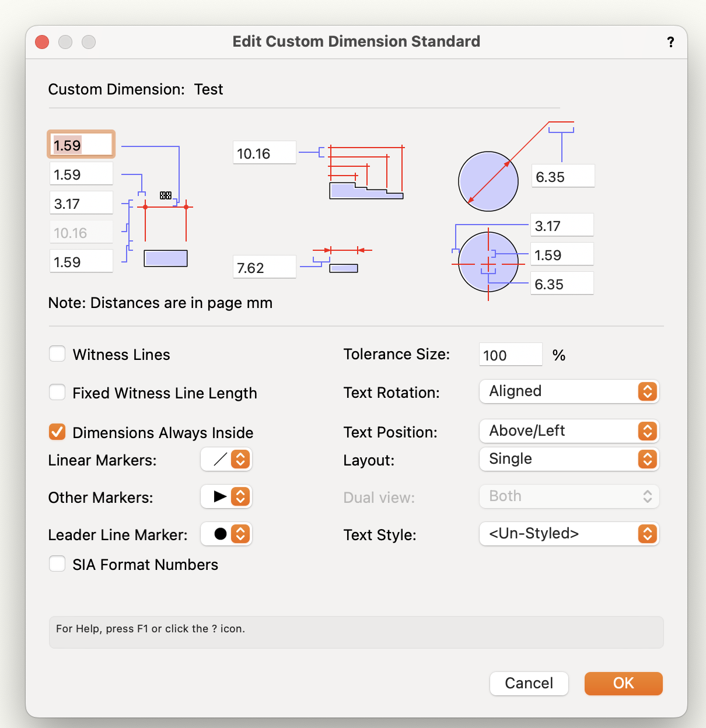Select the highlighted 1.59 value field

pyautogui.click(x=80, y=144)
